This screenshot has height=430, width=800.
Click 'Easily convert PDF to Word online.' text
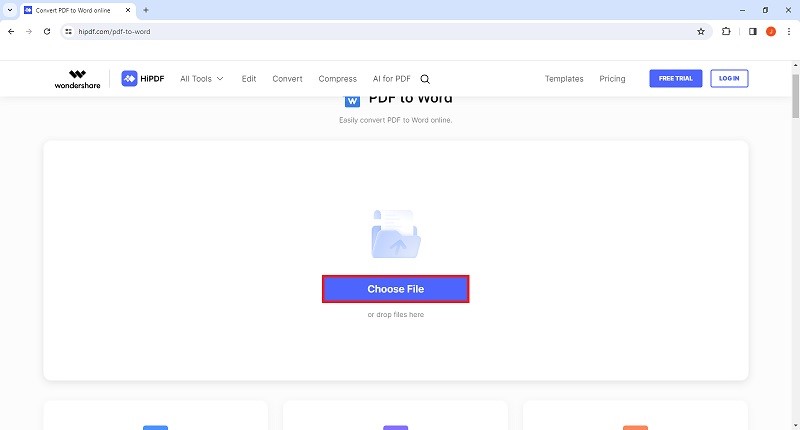395,120
